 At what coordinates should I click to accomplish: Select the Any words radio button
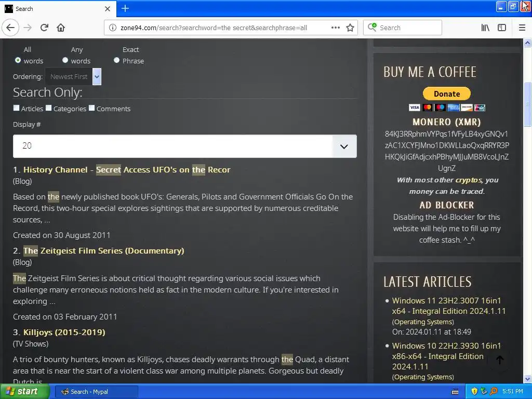[65, 60]
